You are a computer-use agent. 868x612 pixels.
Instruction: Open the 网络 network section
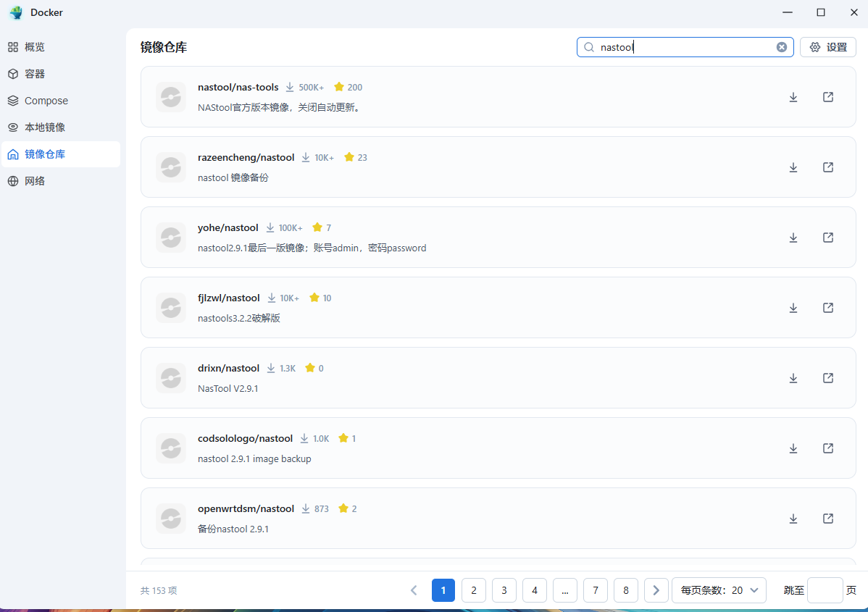(61, 181)
